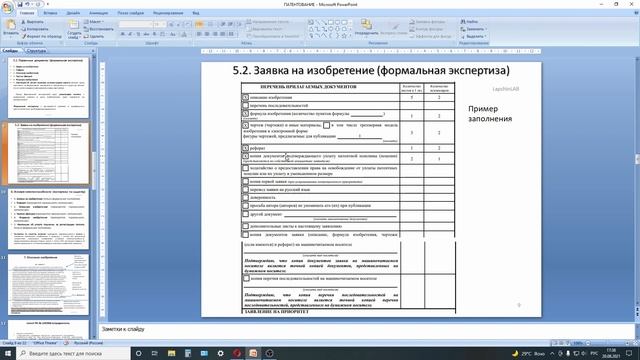Toggle Underline formatting in Font group
Image resolution: width=640 pixels, height=360 pixels.
click(138, 34)
